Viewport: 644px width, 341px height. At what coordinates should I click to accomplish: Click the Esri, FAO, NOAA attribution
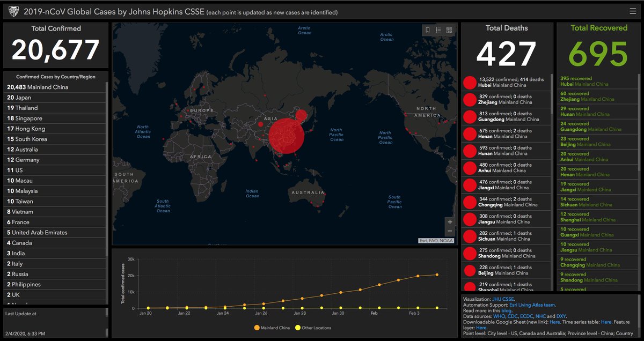pos(436,241)
